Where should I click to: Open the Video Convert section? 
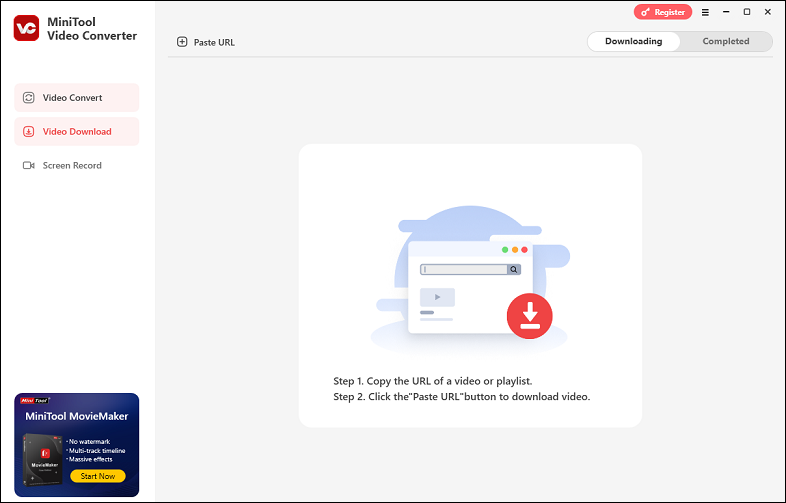(x=77, y=98)
